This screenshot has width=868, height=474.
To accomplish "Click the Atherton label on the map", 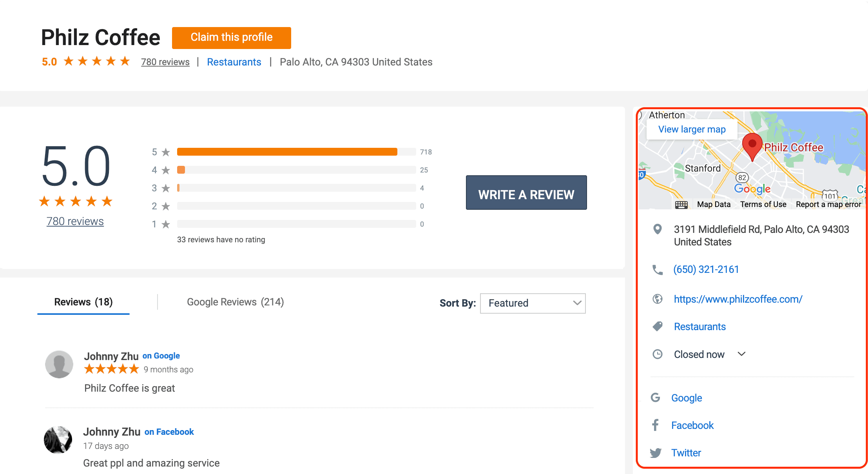I will coord(667,115).
